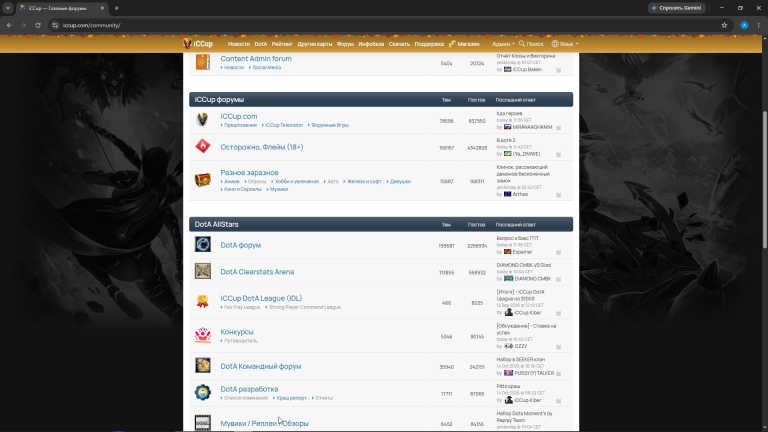The width and height of the screenshot is (768, 432).
Task: Go to last post icon in Конкурсы row
Action: point(558,346)
